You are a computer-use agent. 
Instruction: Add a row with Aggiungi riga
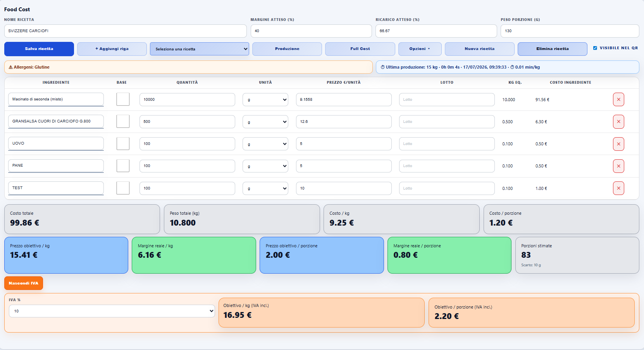112,49
